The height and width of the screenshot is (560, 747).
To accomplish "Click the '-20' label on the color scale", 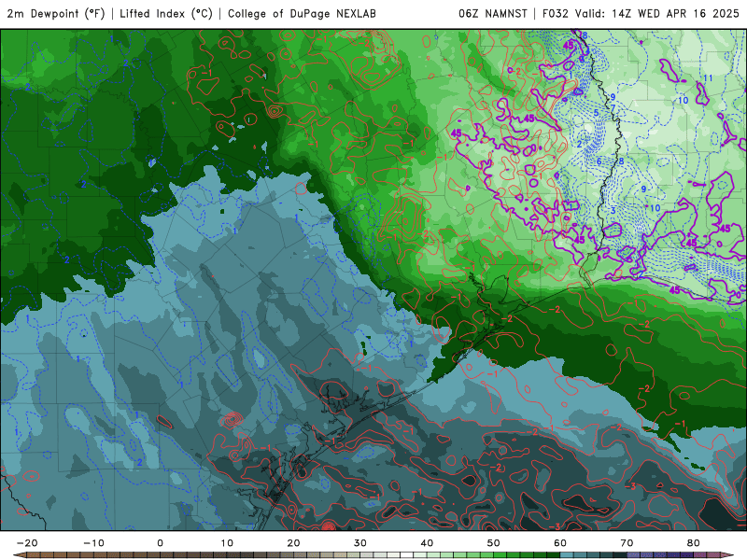I will click(27, 543).
